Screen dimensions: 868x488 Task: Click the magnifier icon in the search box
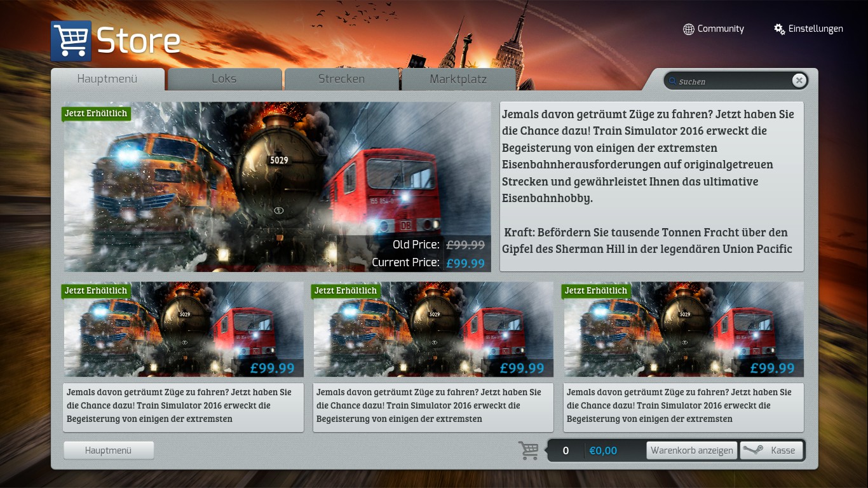point(672,81)
